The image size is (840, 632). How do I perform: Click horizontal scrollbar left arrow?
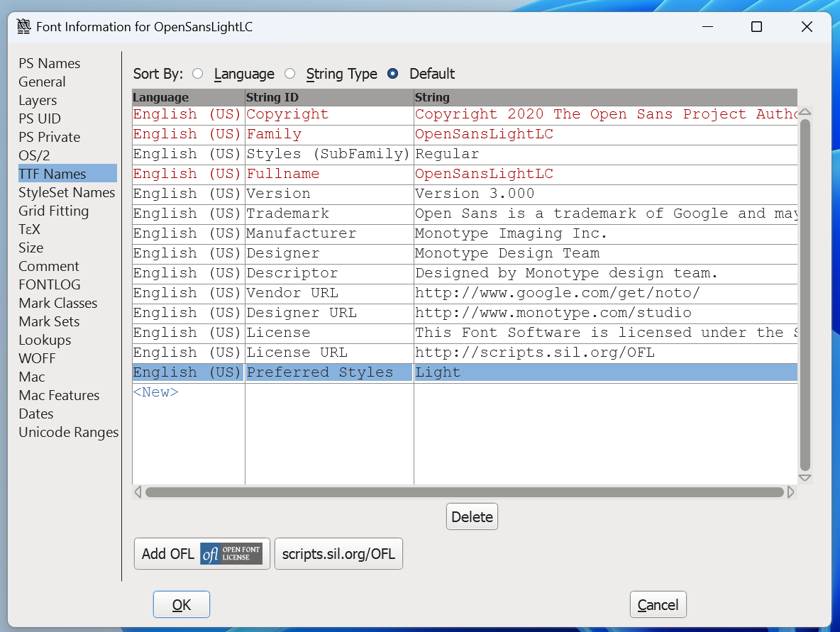point(138,492)
